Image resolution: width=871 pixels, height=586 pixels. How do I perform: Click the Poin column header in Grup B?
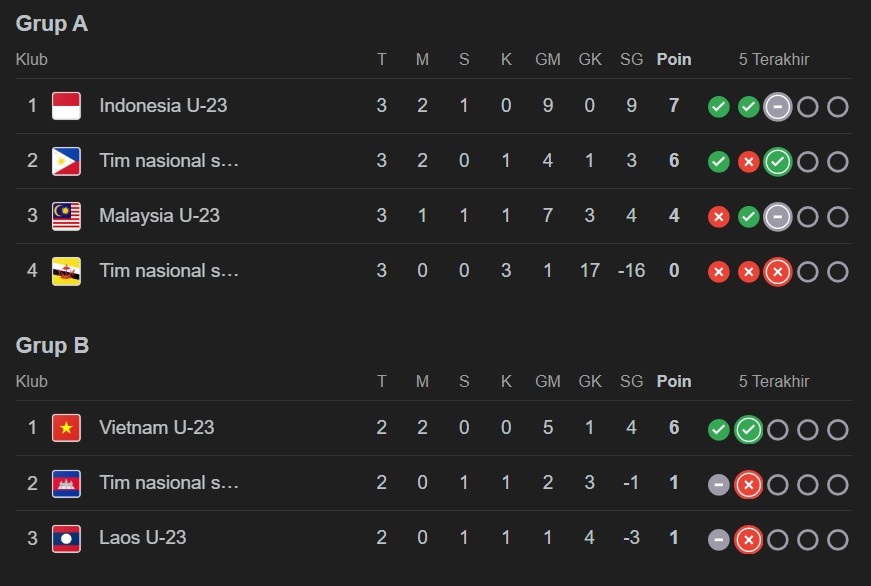(x=673, y=381)
